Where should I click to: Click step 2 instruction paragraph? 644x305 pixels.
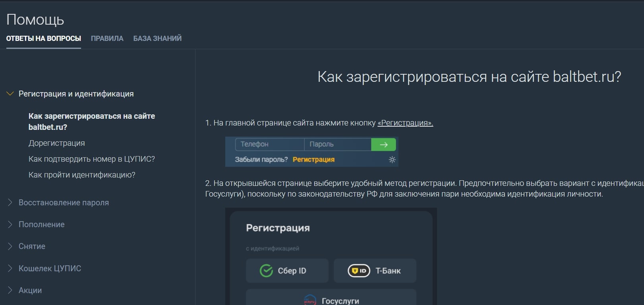pyautogui.click(x=424, y=189)
